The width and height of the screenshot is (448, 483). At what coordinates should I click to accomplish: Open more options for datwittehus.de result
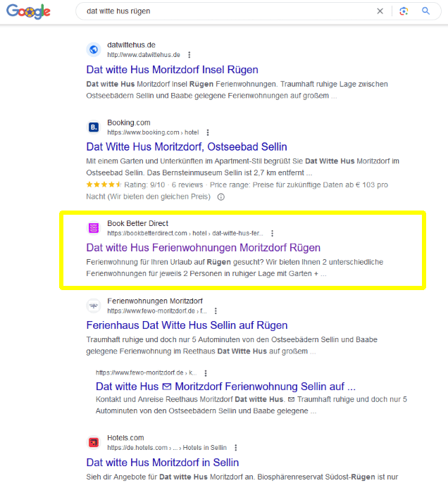click(x=189, y=55)
